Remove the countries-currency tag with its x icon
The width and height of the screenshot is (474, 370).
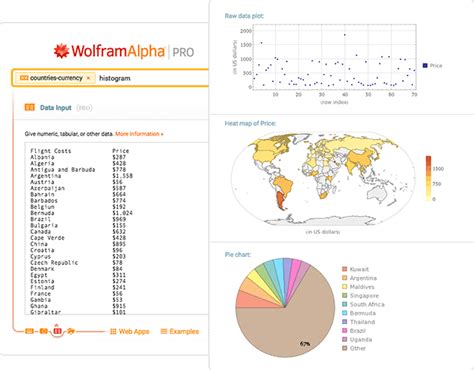[88, 78]
